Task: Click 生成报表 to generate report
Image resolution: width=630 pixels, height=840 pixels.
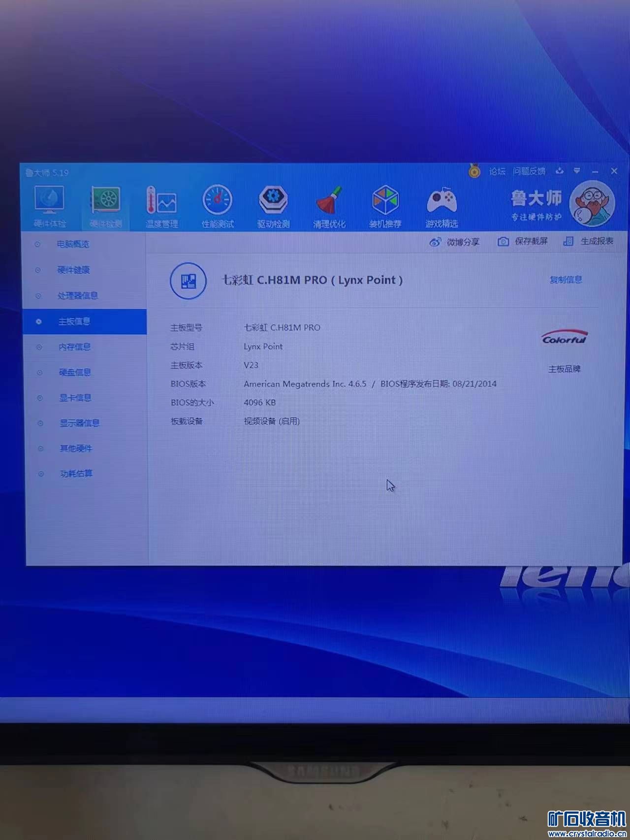Action: point(588,241)
